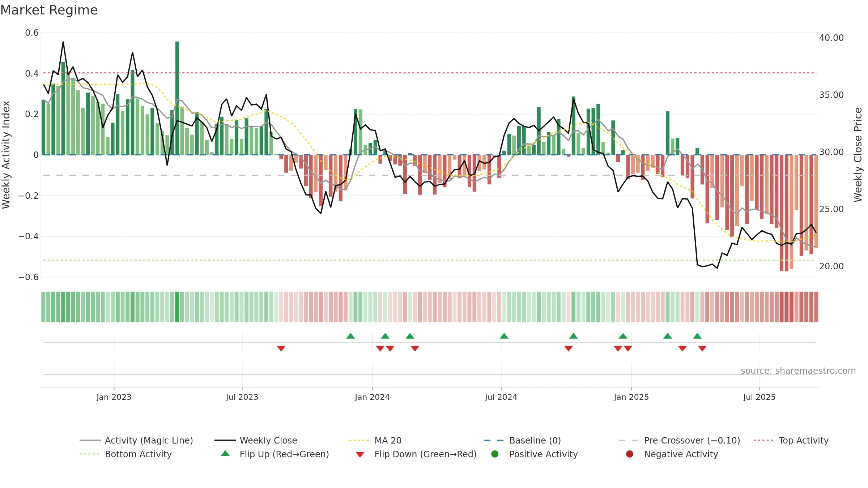Click the Jan 2023 x-axis label
Image resolution: width=868 pixels, height=488 pixels.
point(114,397)
